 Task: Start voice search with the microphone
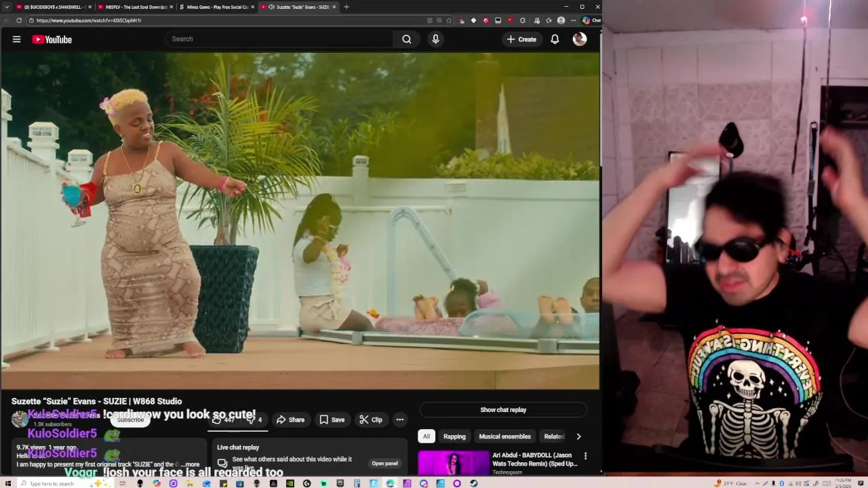pyautogui.click(x=435, y=39)
